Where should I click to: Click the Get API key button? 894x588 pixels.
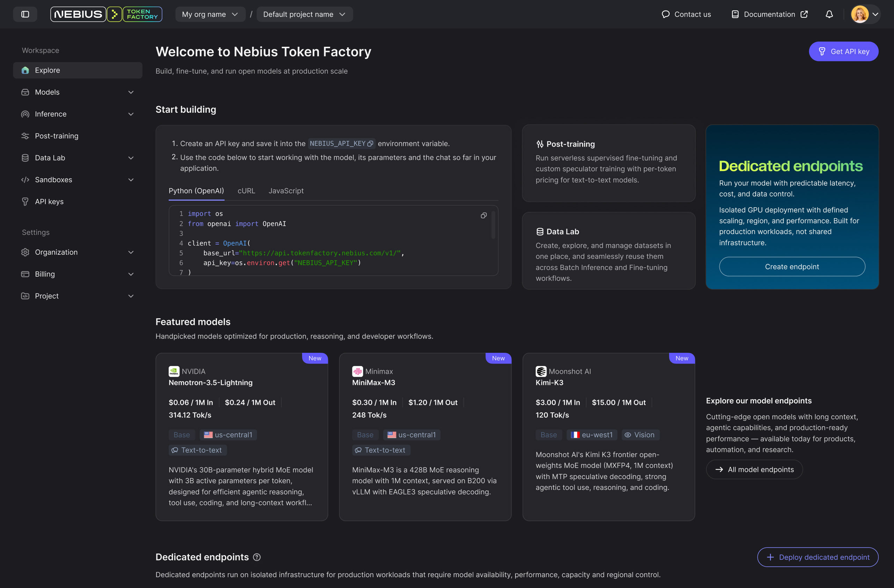click(x=843, y=51)
